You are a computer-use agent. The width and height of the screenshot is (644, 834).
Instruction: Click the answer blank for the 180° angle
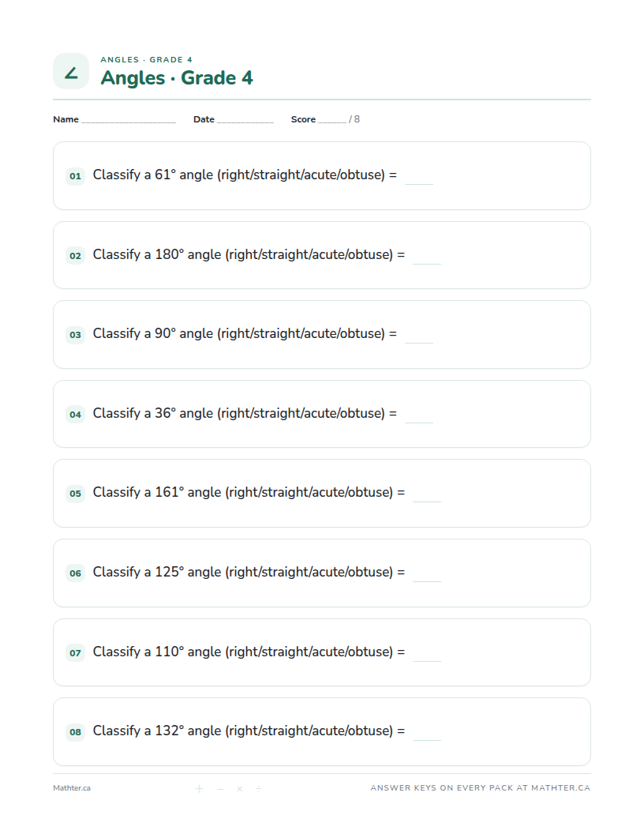427,263
